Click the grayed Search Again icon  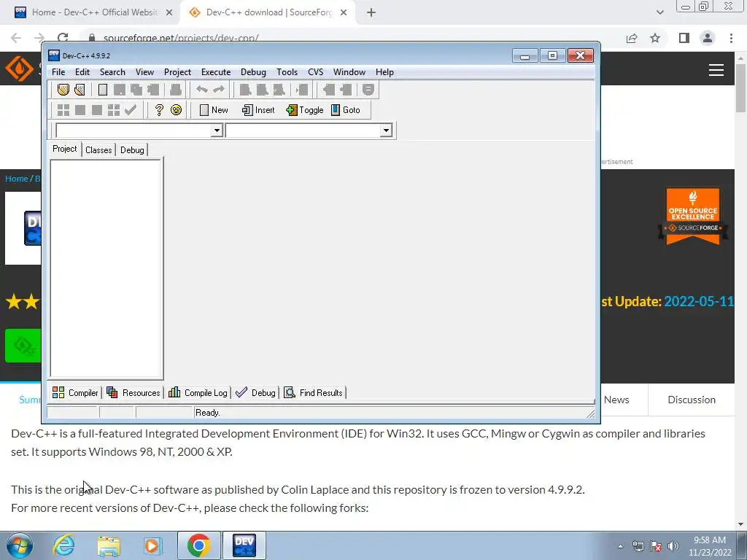pyautogui.click(x=279, y=90)
